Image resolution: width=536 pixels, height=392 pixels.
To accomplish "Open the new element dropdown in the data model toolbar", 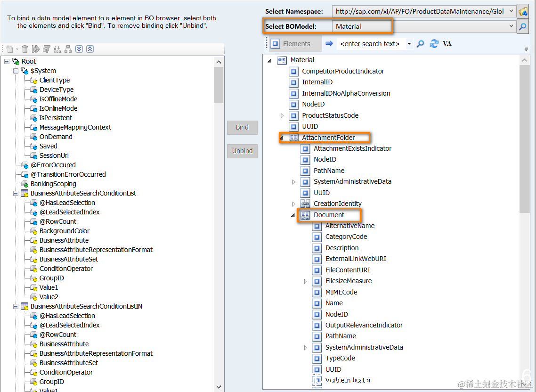I will (x=17, y=49).
